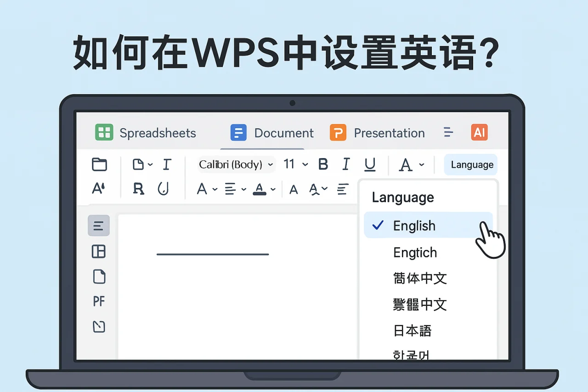The image size is (588, 392).
Task: Click the PF sidebar icon
Action: pyautogui.click(x=98, y=301)
